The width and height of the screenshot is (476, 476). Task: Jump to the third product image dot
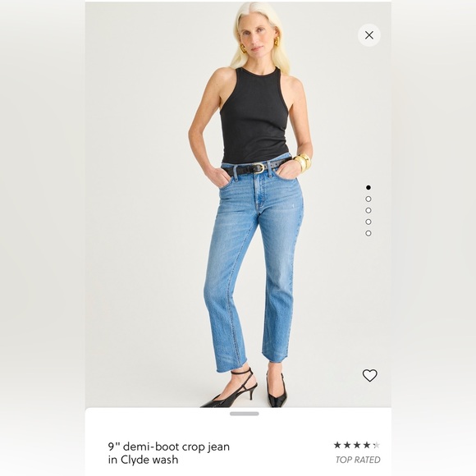pyautogui.click(x=368, y=210)
